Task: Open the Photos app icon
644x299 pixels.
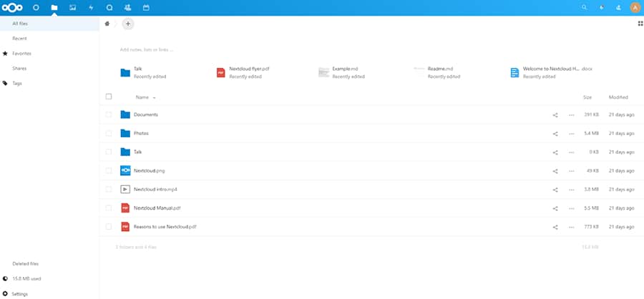Action: [73, 7]
